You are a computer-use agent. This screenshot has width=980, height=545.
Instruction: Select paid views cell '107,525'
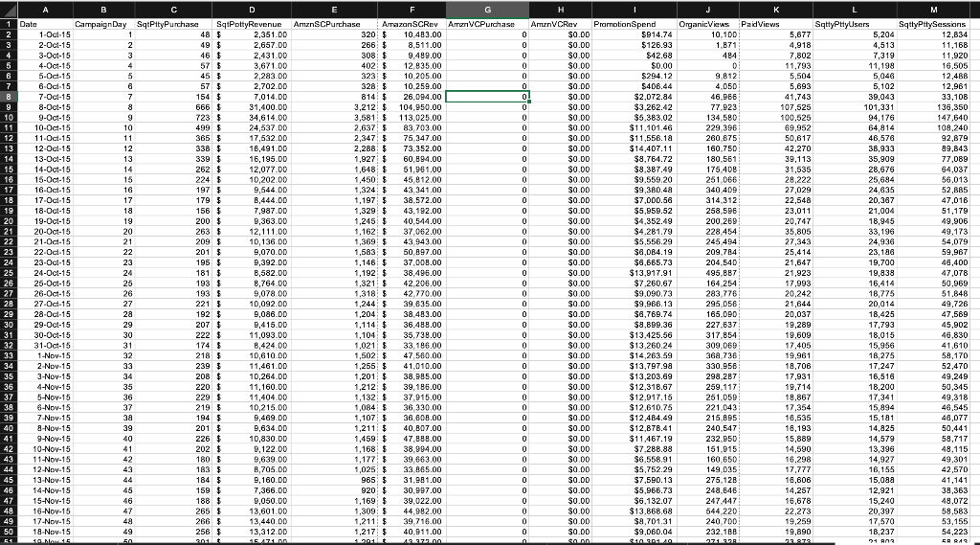[775, 107]
